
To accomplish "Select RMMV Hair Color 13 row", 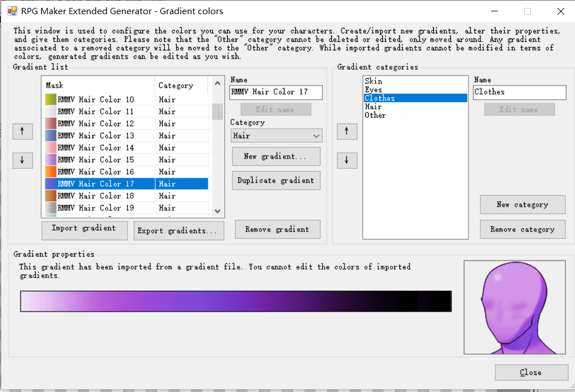I will tap(126, 136).
